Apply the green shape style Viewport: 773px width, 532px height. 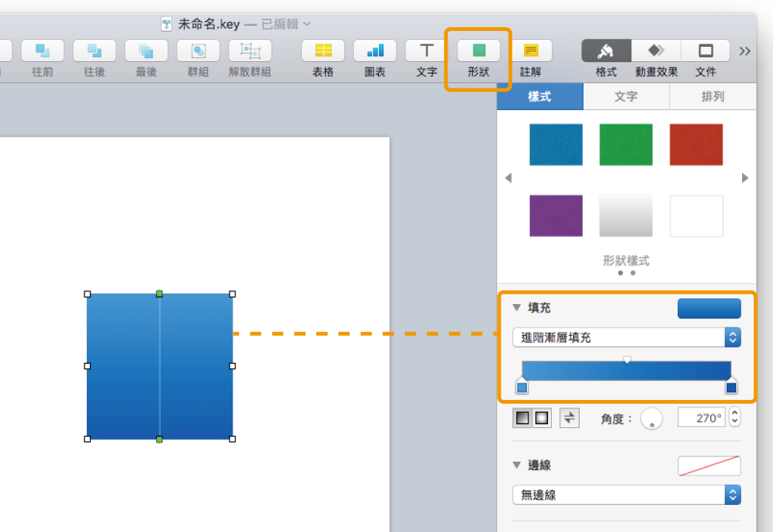click(626, 144)
